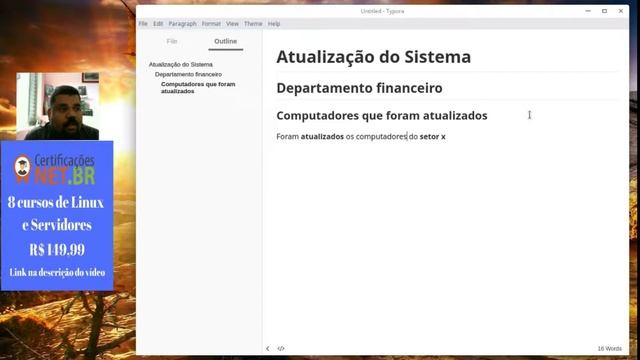Switch to the Outline sidebar tab

coord(226,41)
